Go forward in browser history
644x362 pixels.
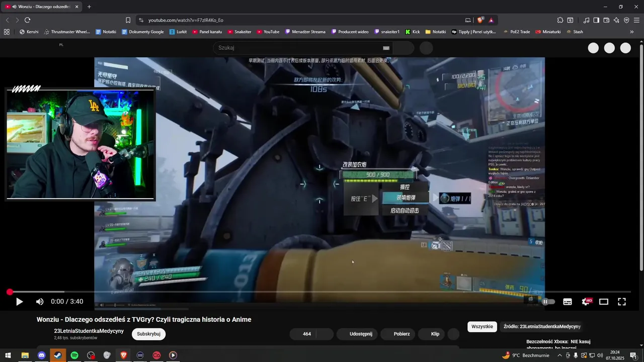17,20
